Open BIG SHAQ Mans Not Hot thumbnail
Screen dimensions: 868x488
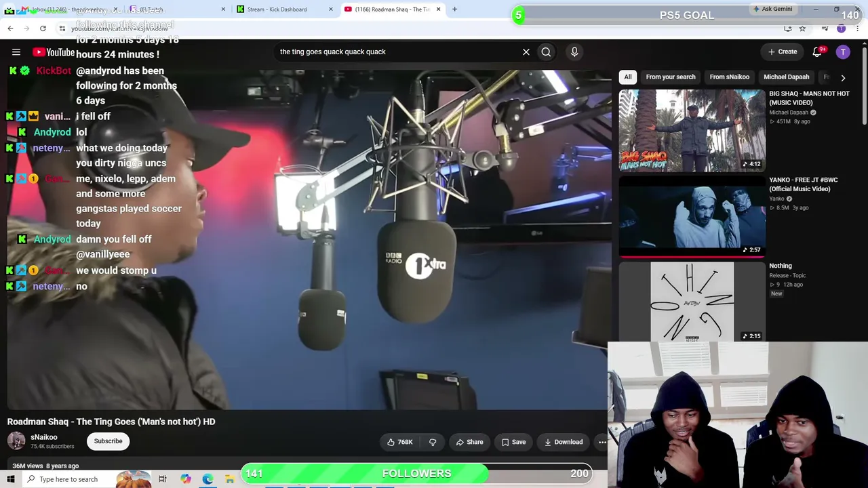pos(692,131)
